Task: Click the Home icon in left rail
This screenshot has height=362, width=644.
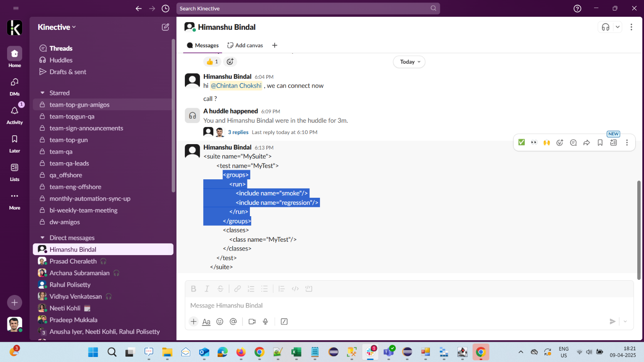Action: (x=15, y=54)
